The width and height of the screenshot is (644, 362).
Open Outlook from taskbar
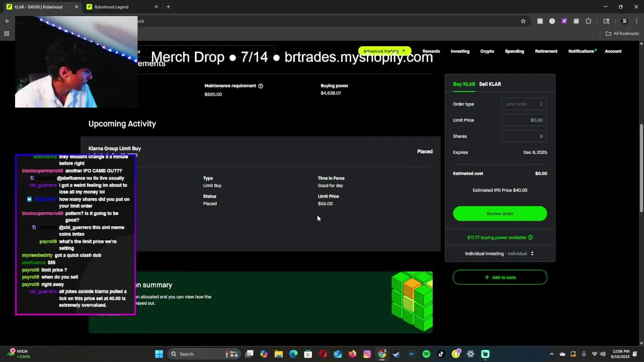coord(338,354)
